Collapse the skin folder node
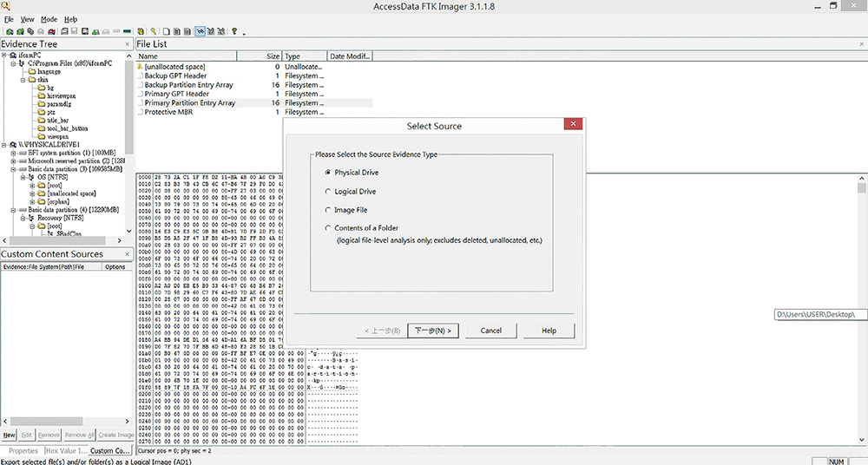The height and width of the screenshot is (465, 868). click(x=23, y=80)
